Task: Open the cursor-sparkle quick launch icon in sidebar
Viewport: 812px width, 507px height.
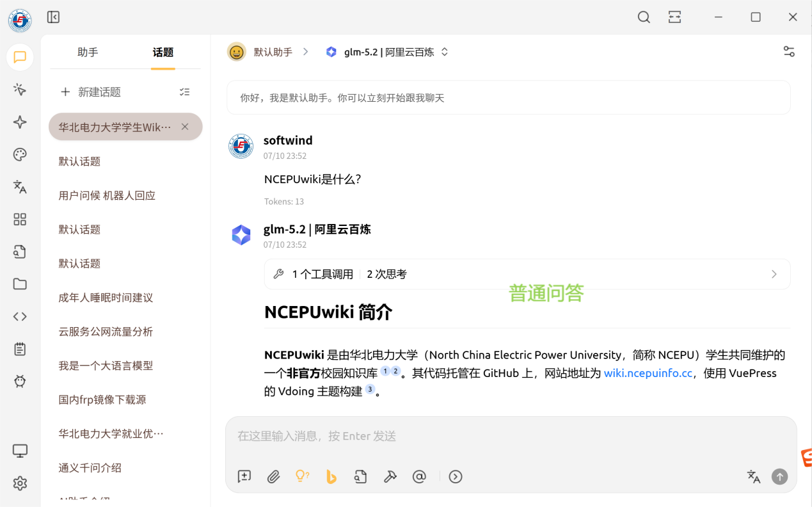Action: click(x=20, y=90)
